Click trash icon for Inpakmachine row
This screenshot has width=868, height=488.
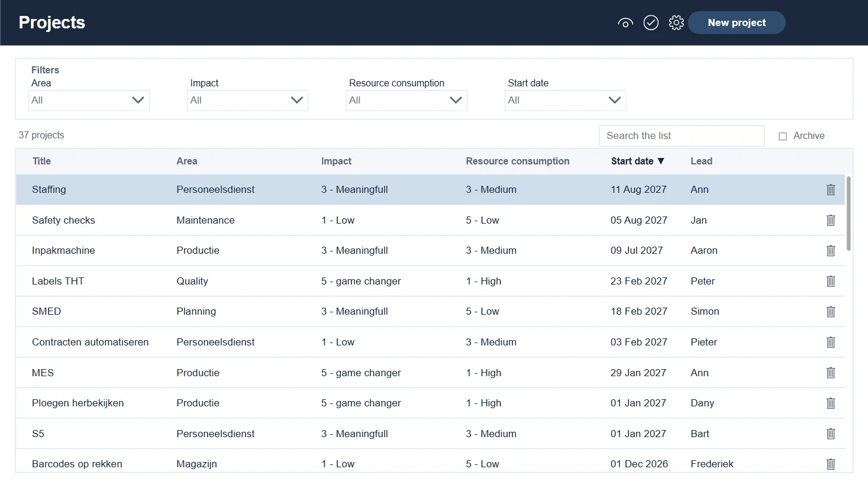click(831, 251)
